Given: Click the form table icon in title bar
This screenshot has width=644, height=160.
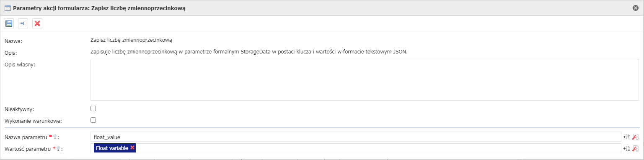Looking at the screenshot, I should point(8,8).
